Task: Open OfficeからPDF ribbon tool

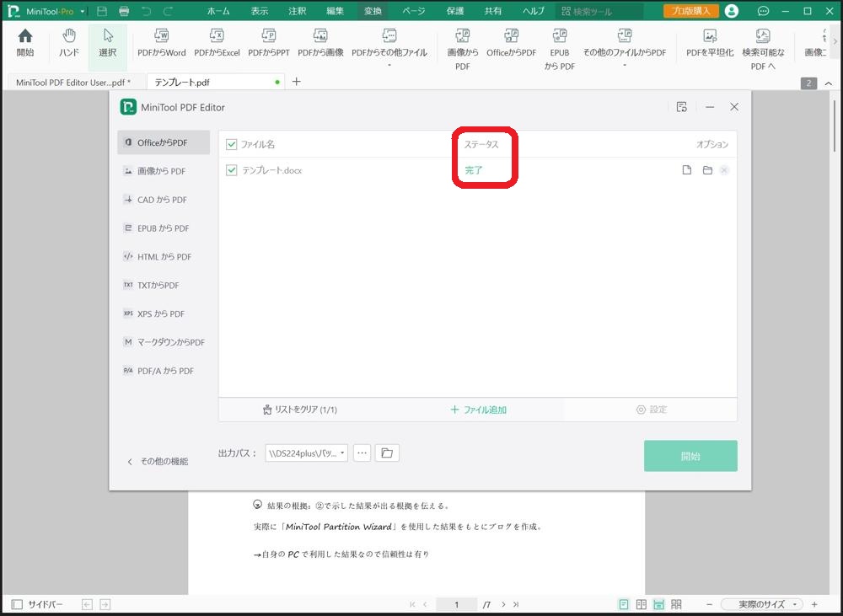Action: [x=512, y=43]
